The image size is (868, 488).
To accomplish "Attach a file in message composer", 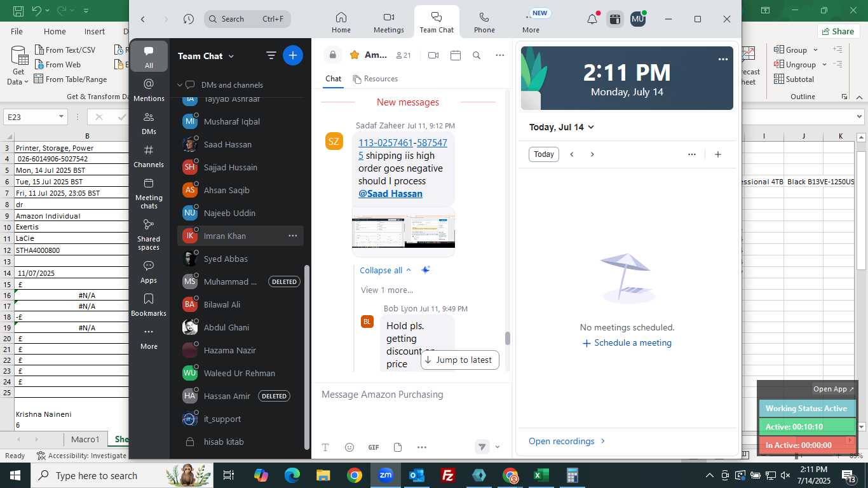I will [x=398, y=447].
